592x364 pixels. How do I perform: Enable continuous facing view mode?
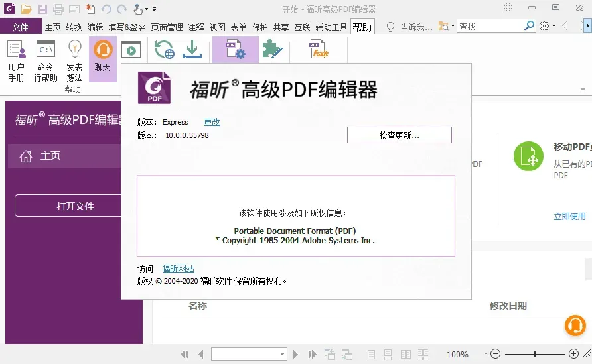pyautogui.click(x=423, y=354)
